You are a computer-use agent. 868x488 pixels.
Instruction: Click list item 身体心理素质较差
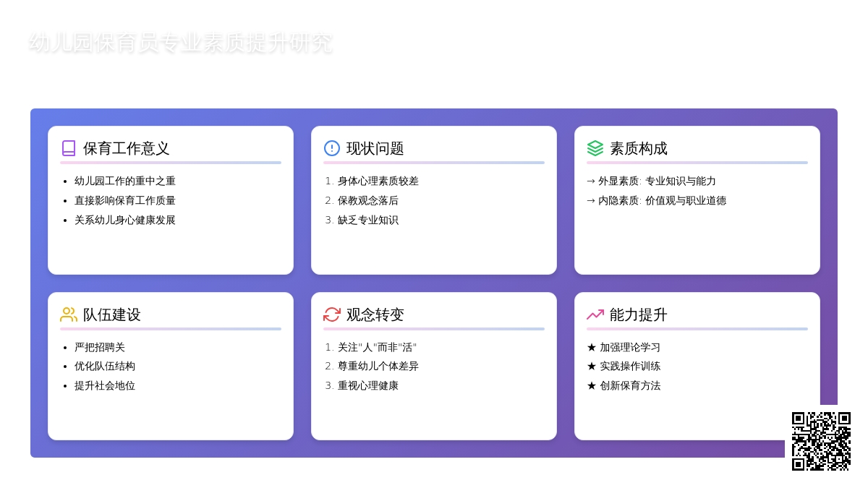click(x=378, y=181)
